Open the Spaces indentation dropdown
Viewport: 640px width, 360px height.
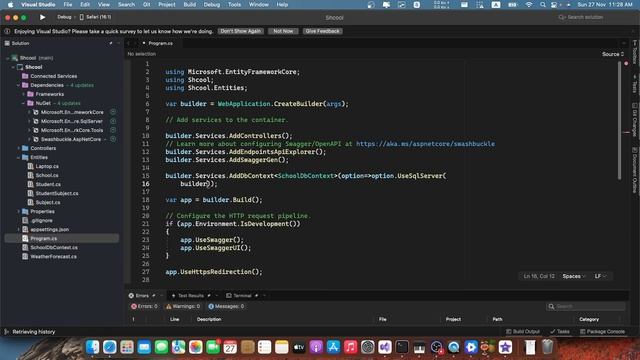pyautogui.click(x=573, y=276)
